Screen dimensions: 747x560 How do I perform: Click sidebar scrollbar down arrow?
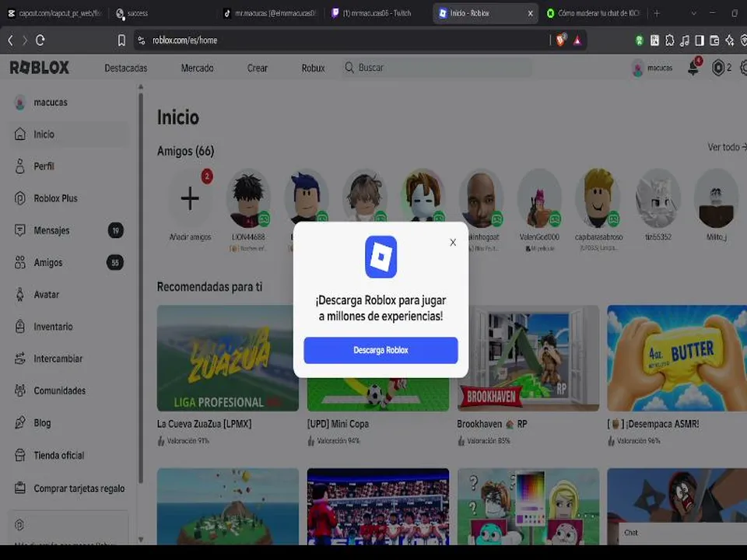pos(141,540)
